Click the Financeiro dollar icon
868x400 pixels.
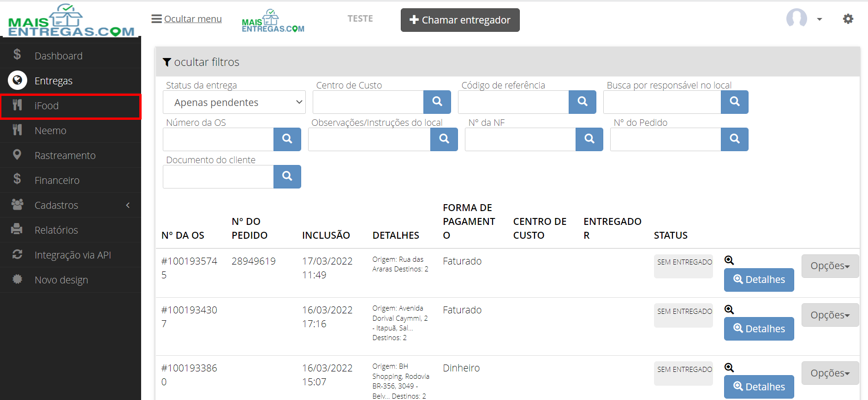(17, 179)
